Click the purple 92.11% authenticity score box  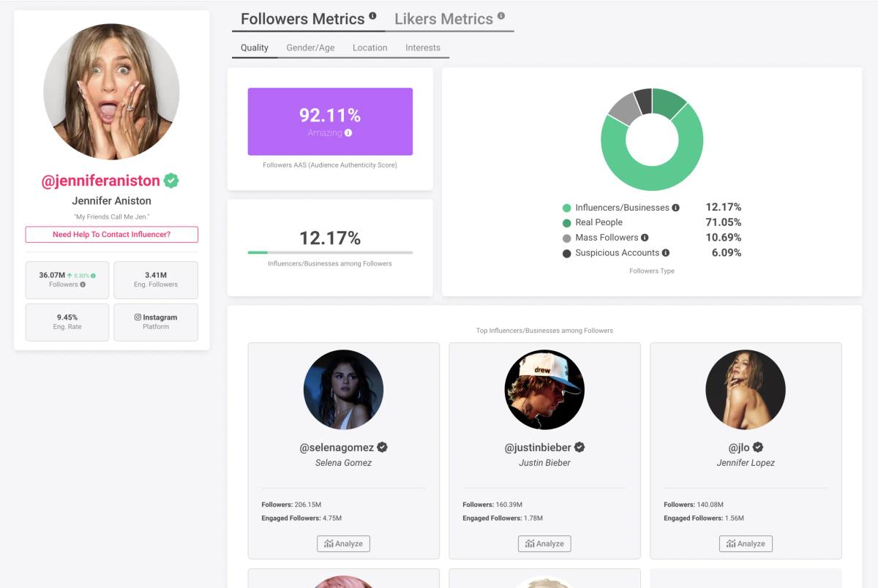pos(330,121)
